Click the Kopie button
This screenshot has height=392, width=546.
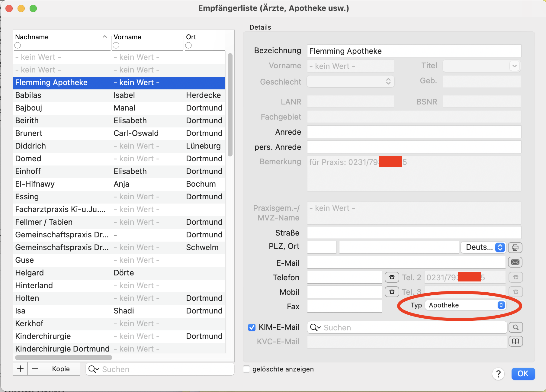pyautogui.click(x=61, y=369)
